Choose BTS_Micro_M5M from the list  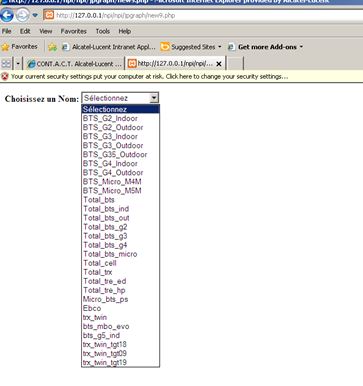pos(121,191)
